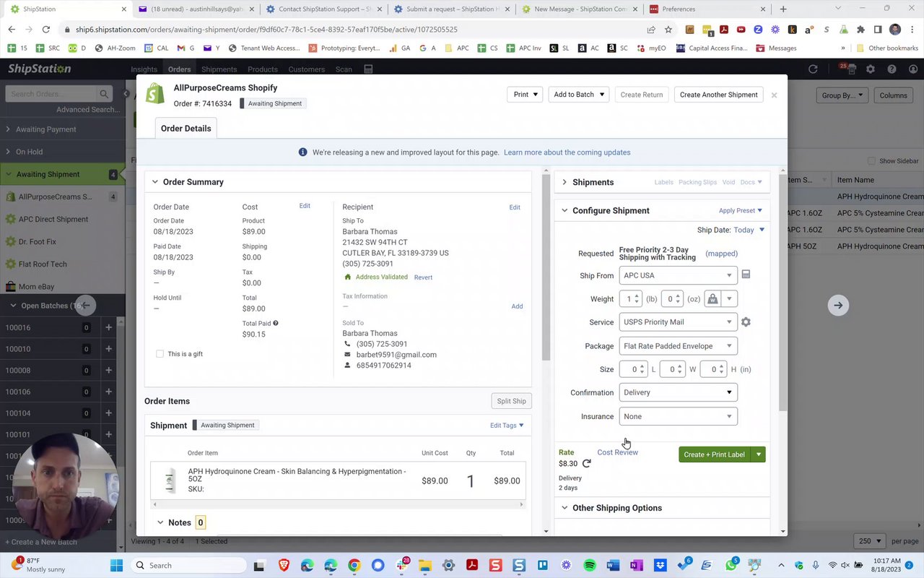Open the ShipStation help question icon
Image resolution: width=924 pixels, height=578 pixels.
pos(892,69)
